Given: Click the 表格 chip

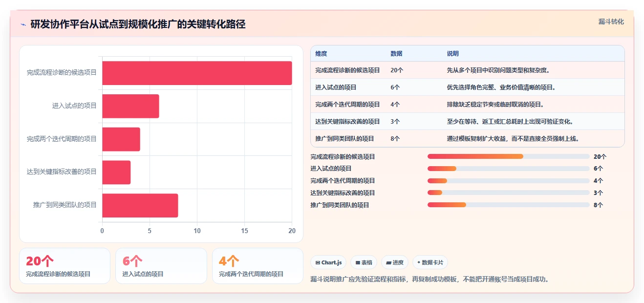Looking at the screenshot, I should click(x=364, y=262).
